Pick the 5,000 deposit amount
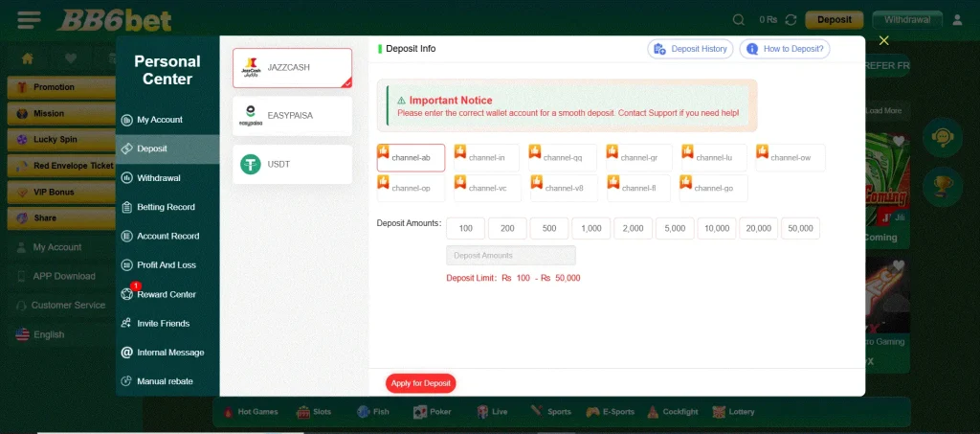Screen dimensions: 980x434 click(675, 228)
